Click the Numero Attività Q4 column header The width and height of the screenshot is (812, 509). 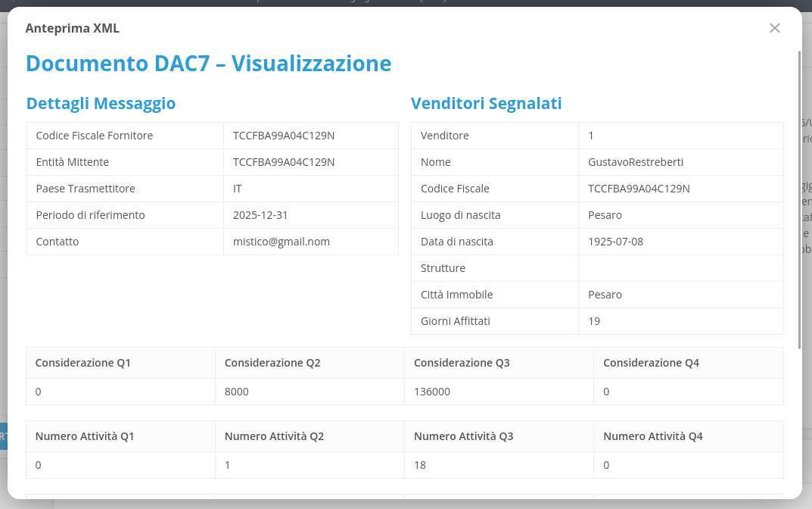point(652,436)
